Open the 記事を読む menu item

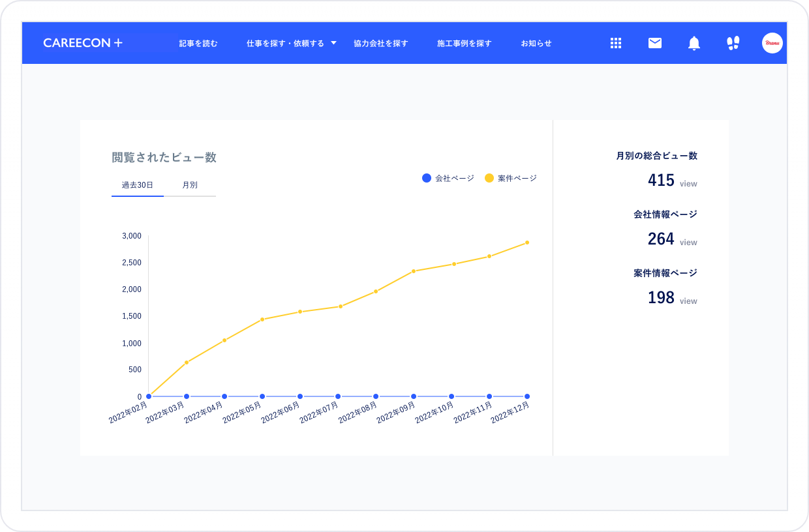pyautogui.click(x=198, y=43)
